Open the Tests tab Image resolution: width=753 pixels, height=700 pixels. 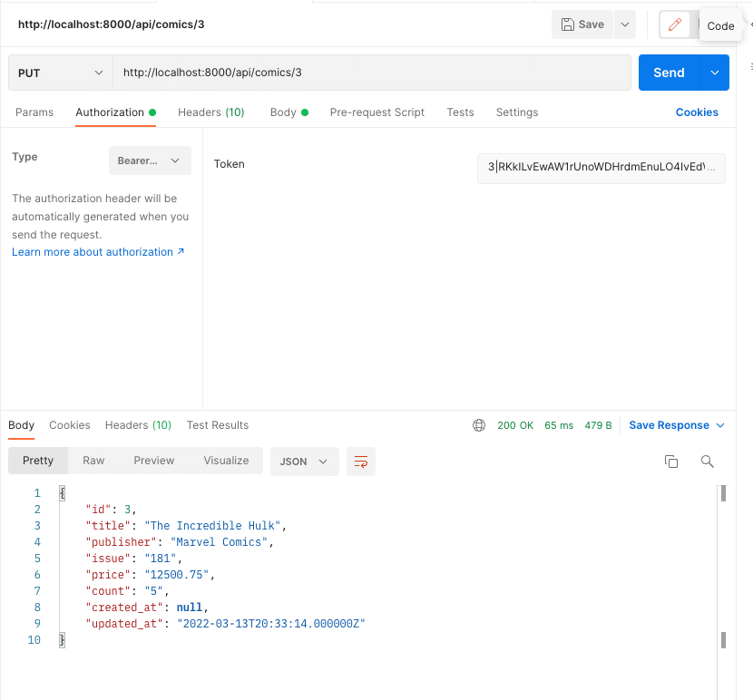coord(460,112)
